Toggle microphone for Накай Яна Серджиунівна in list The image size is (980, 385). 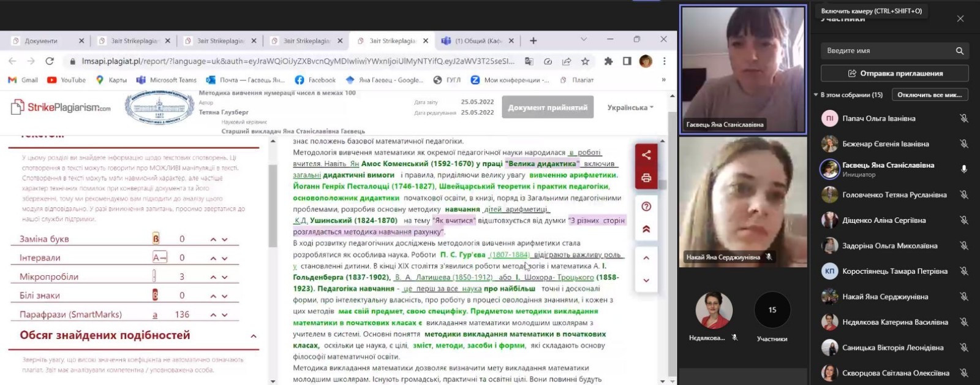(x=963, y=297)
